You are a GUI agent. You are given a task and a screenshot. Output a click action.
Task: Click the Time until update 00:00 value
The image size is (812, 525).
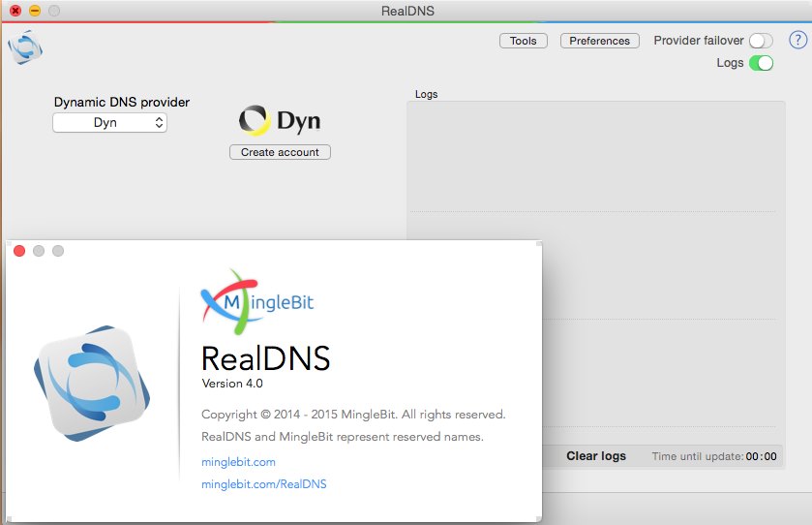(x=762, y=456)
